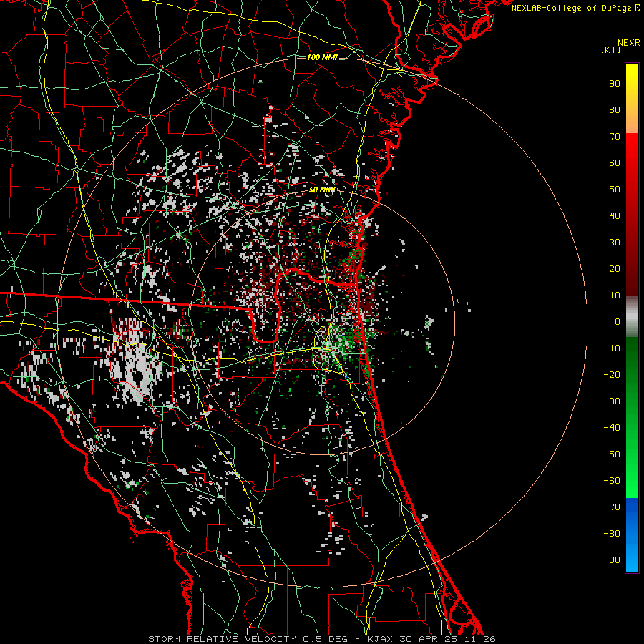This screenshot has width=644, height=644.
Task: Select the 100 NMI range ring label
Action: pos(322,57)
